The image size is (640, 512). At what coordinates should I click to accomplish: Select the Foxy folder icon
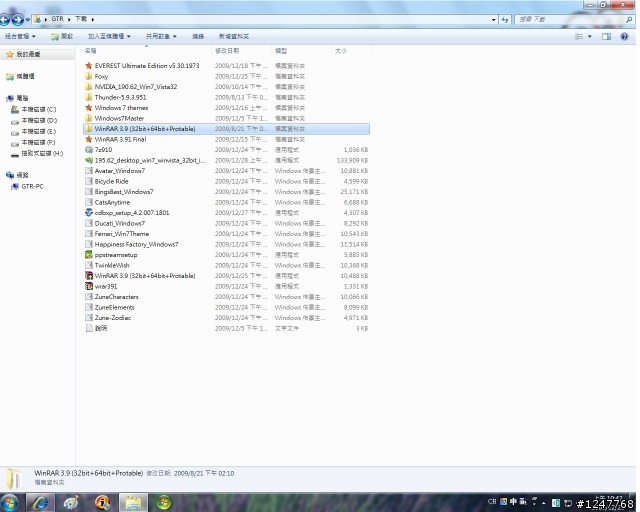[89, 76]
